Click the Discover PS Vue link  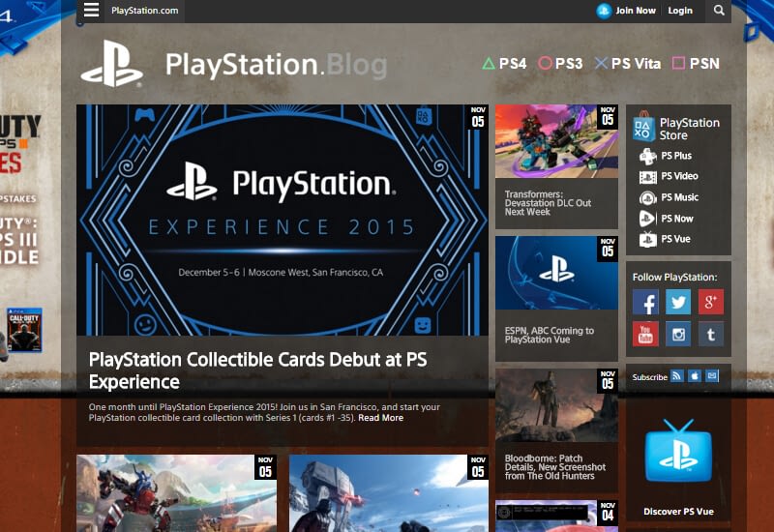pyautogui.click(x=679, y=512)
